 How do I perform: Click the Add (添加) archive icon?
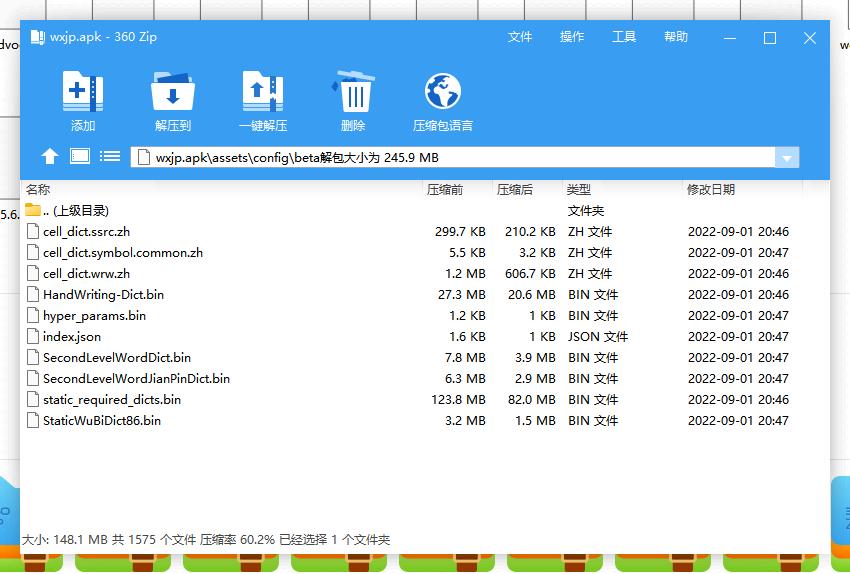(x=82, y=92)
